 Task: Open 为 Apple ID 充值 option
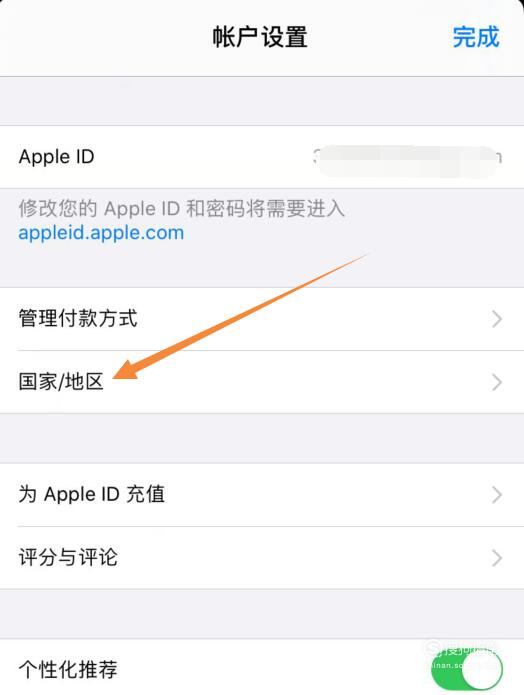coord(262,495)
